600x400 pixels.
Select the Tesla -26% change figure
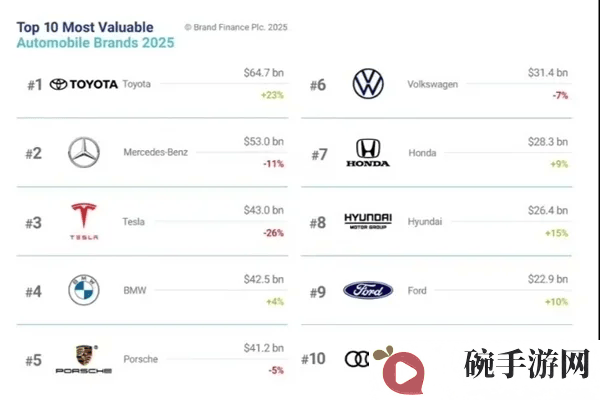pyautogui.click(x=273, y=233)
